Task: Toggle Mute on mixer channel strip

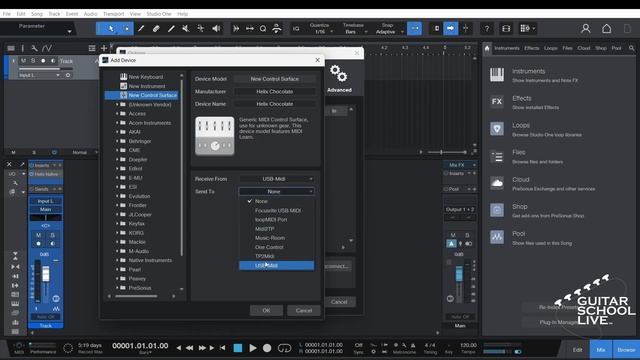Action: 38,236
